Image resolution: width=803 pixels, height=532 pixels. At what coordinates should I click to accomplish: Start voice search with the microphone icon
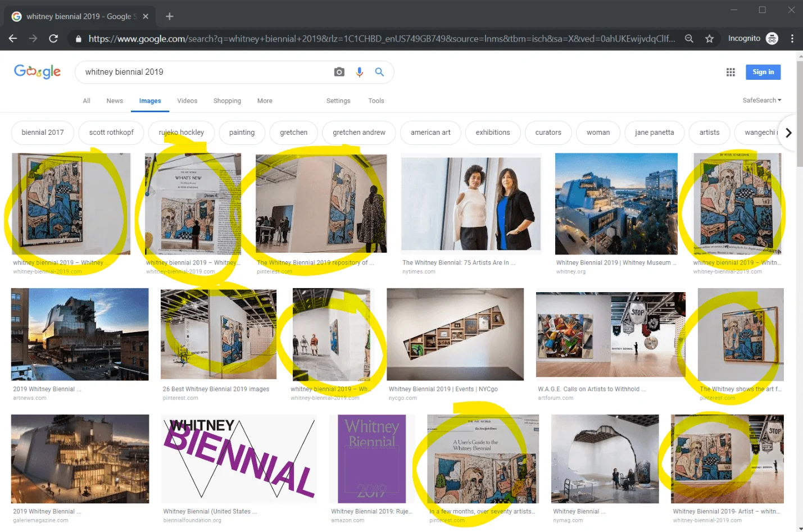[x=360, y=72]
